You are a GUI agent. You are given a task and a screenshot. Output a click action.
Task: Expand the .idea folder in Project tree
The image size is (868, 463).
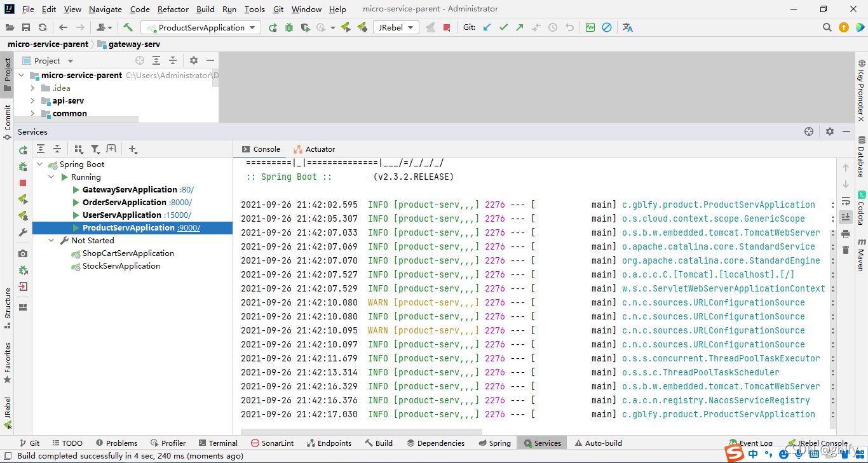[33, 88]
